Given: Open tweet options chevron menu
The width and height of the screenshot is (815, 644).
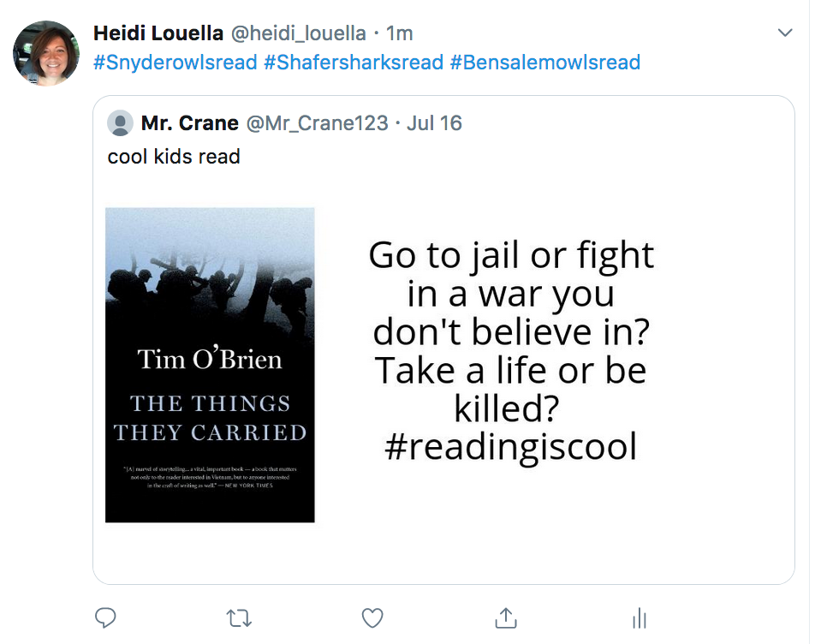Looking at the screenshot, I should click(784, 33).
